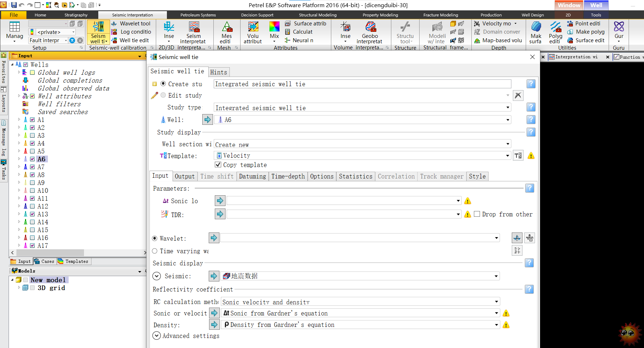Click the delete study icon next to Edit study
This screenshot has height=348, width=644.
click(x=518, y=95)
